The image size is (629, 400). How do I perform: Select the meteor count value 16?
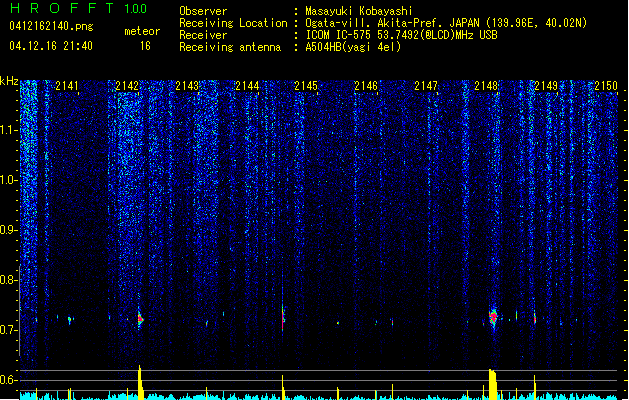click(x=145, y=46)
